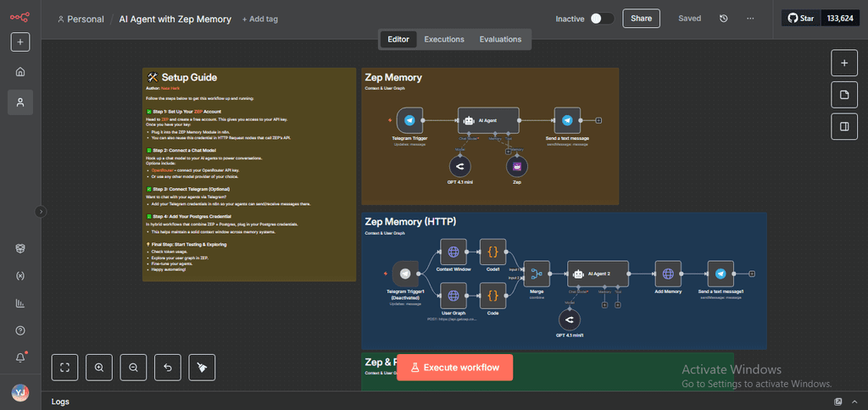Click the Share button
The height and width of the screenshot is (410, 868).
pyautogui.click(x=641, y=19)
